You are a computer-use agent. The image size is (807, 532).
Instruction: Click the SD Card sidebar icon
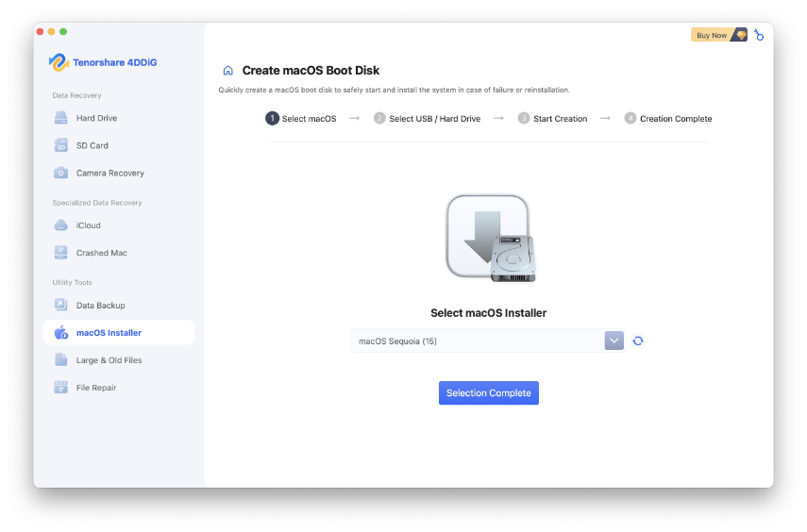[x=60, y=145]
